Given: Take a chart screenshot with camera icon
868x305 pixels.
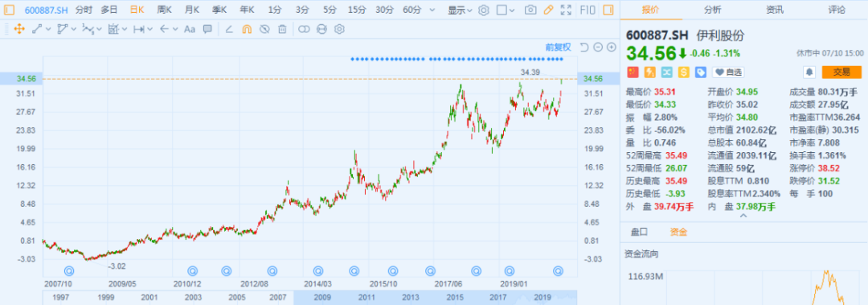Looking at the screenshot, I should click(x=530, y=10).
